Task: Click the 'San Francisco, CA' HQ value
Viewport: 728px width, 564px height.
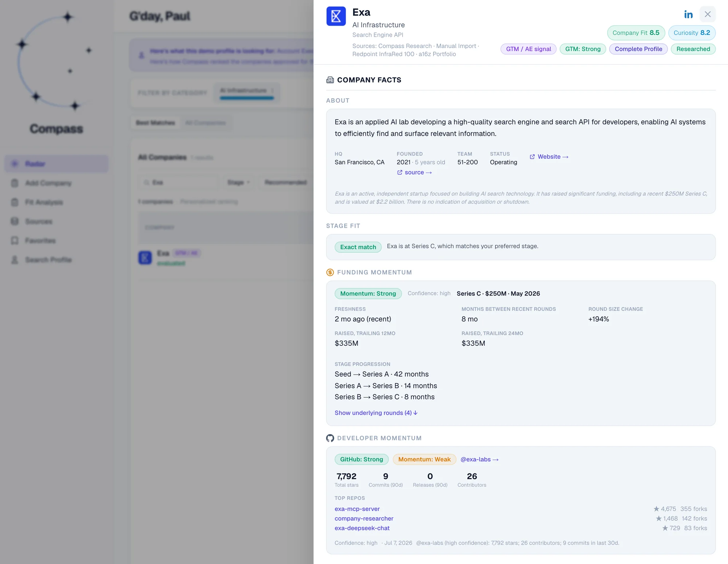Action: pos(360,162)
